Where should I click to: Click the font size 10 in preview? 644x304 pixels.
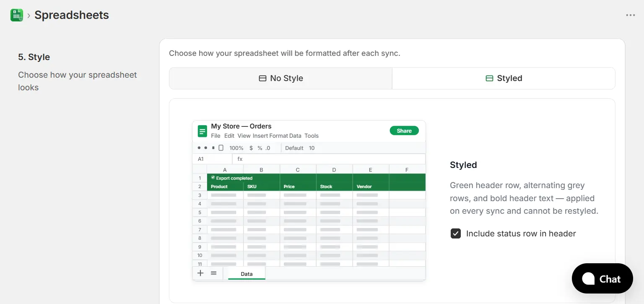click(312, 148)
